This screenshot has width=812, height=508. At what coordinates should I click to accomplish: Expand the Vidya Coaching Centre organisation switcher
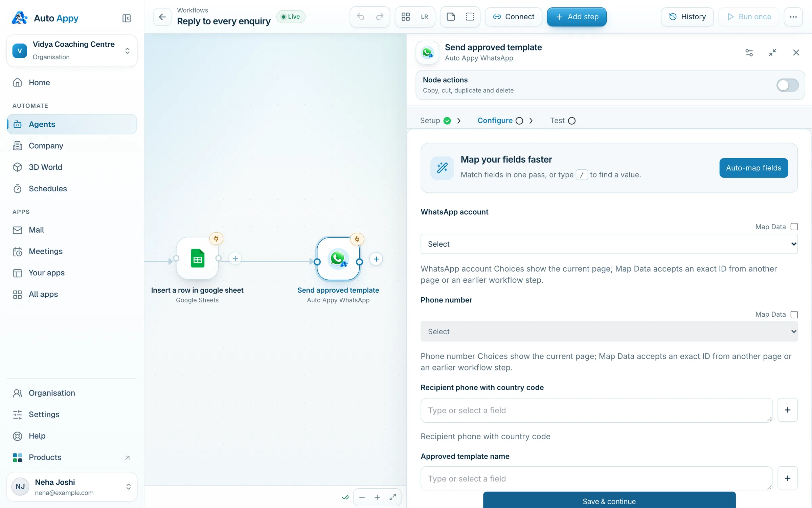72,50
